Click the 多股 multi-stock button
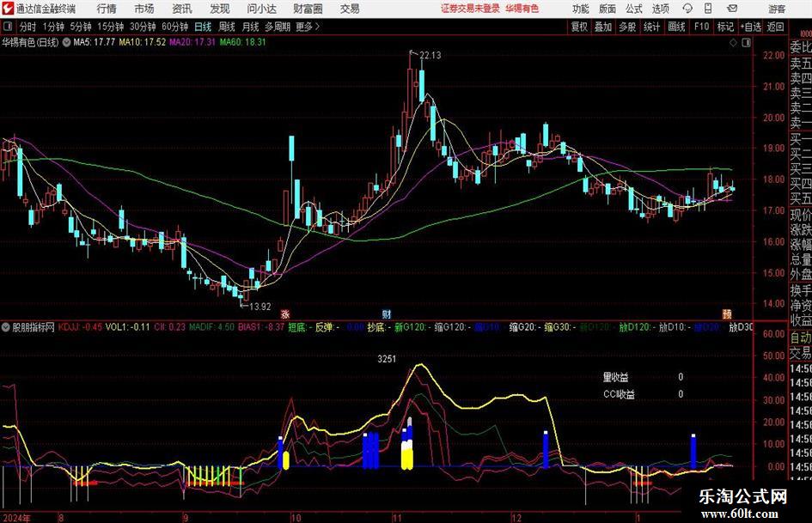Image resolution: width=812 pixels, height=523 pixels. click(x=627, y=27)
